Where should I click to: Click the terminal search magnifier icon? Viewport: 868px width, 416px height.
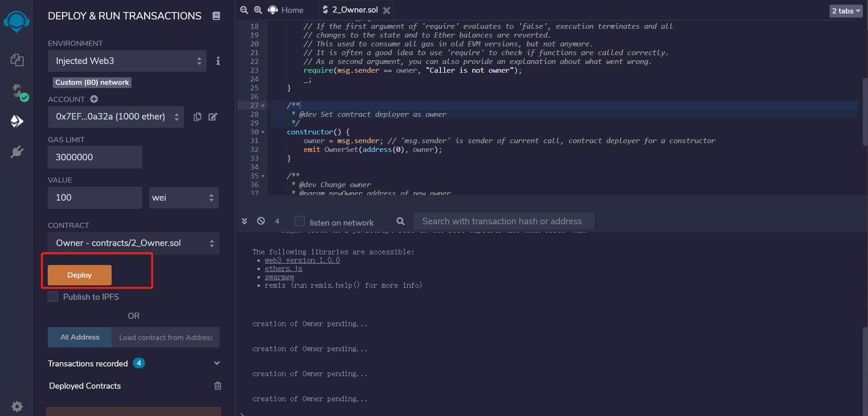coord(401,221)
